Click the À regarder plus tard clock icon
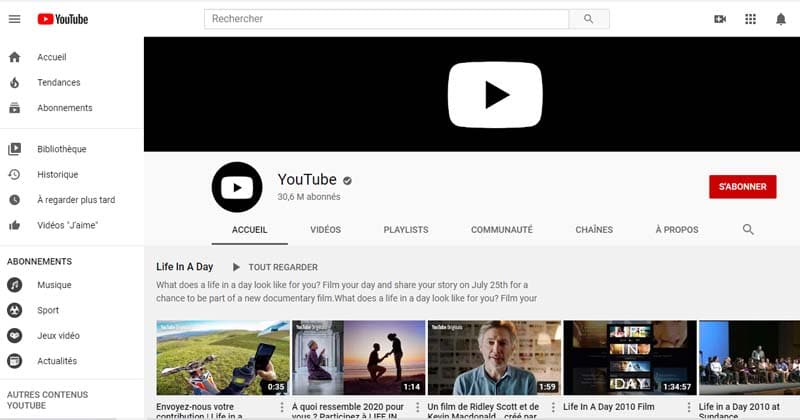 (15, 200)
